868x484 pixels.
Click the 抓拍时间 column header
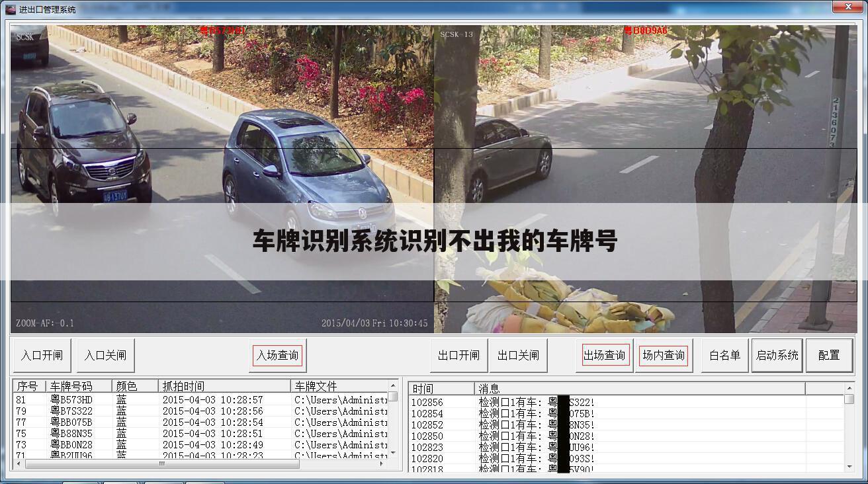pyautogui.click(x=224, y=386)
